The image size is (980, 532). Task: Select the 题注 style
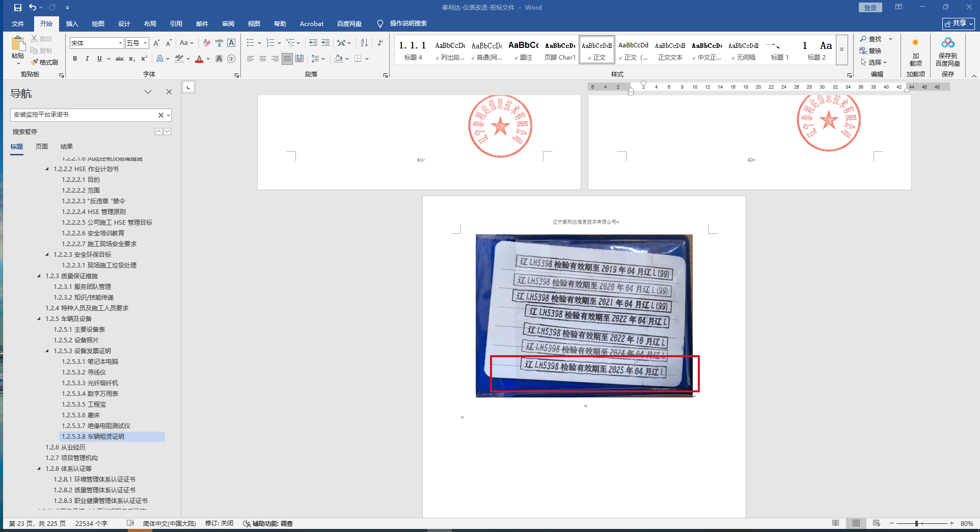click(523, 50)
